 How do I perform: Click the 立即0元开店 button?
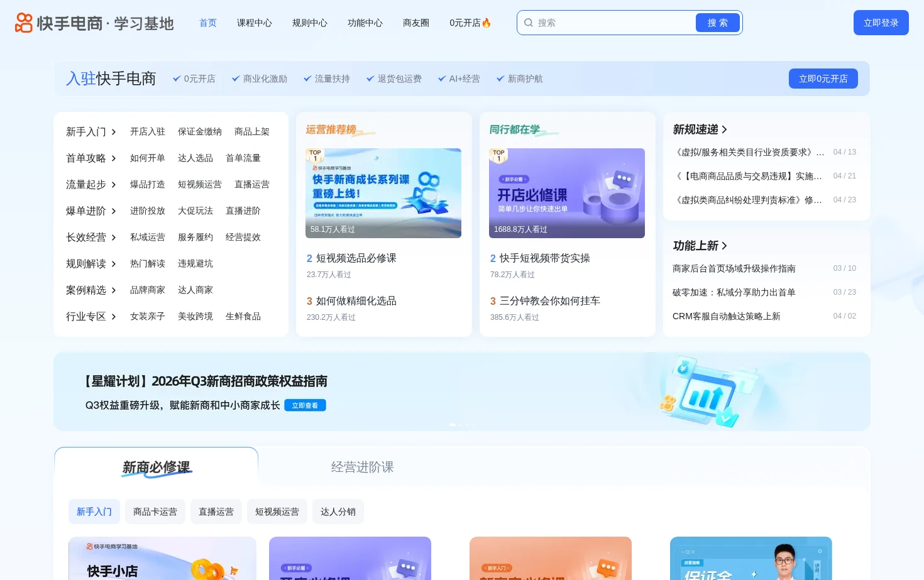(823, 79)
